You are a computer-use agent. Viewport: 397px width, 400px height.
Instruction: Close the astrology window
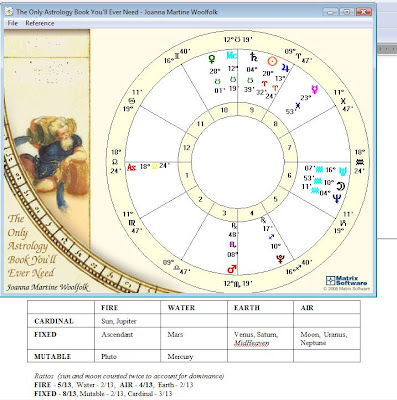point(363,12)
